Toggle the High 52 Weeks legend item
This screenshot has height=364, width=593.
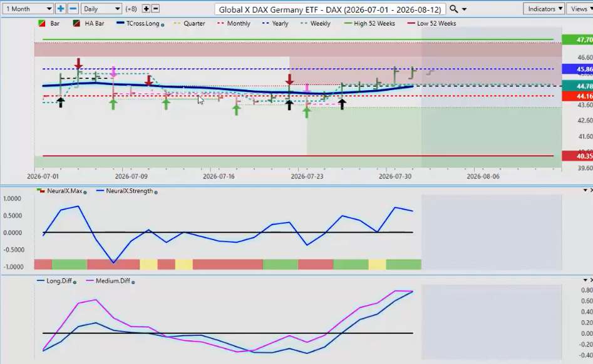(369, 23)
